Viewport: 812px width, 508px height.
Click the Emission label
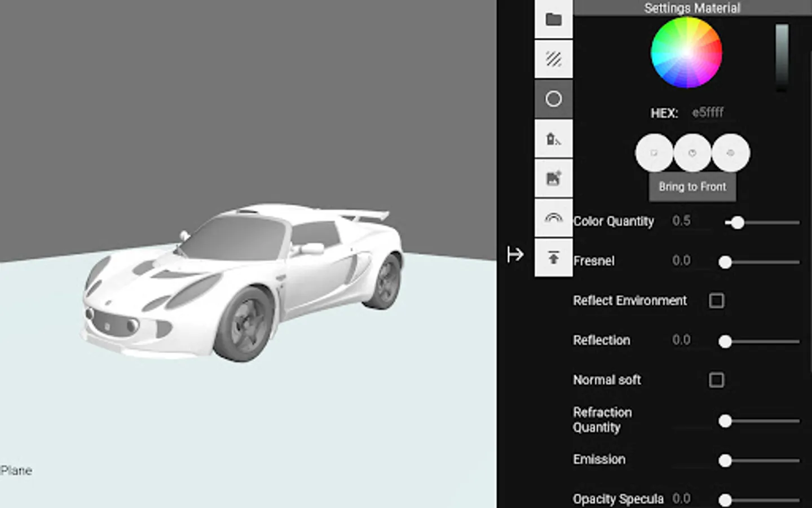pos(599,459)
